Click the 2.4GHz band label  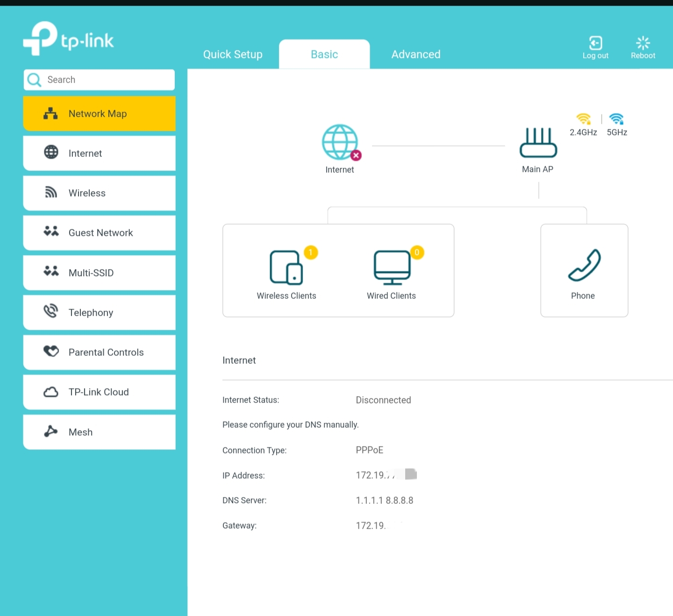tap(583, 132)
